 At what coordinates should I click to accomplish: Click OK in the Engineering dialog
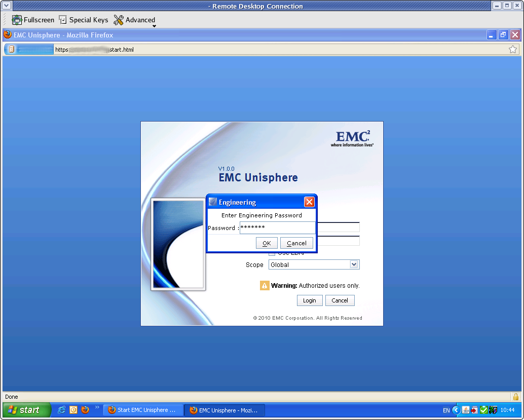(x=267, y=243)
